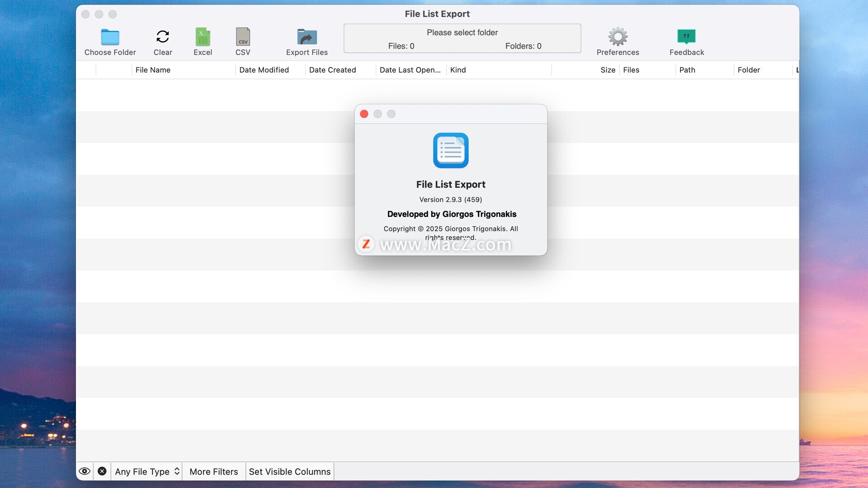
Task: Click 'Developed by Giorgos Trigonakis' text
Action: click(452, 214)
